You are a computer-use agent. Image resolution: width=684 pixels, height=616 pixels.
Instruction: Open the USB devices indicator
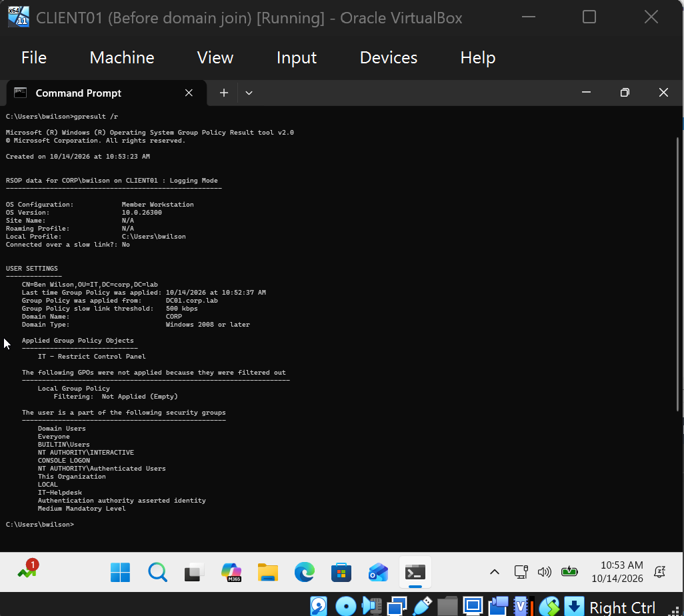[x=422, y=607]
